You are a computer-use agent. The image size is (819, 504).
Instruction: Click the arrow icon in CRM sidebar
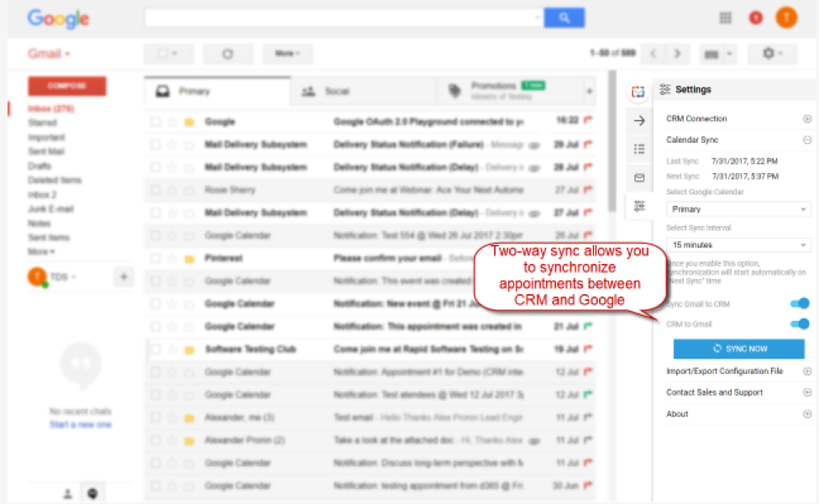[639, 121]
